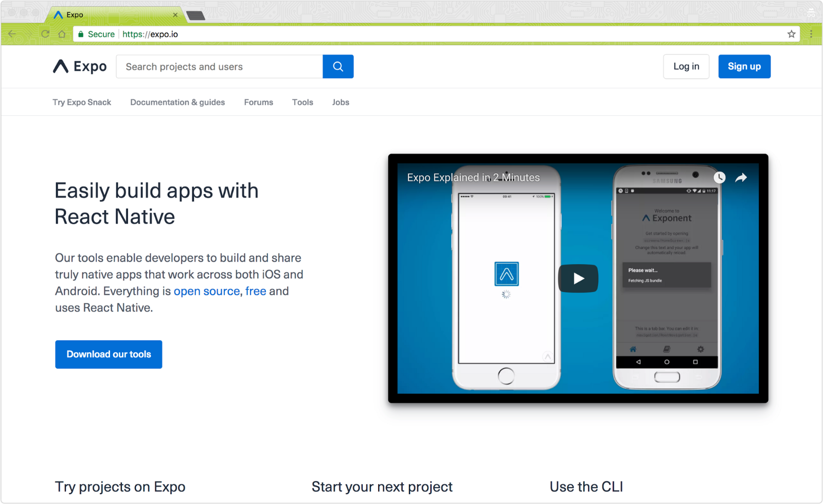Reload the page with the refresh icon

pos(45,34)
